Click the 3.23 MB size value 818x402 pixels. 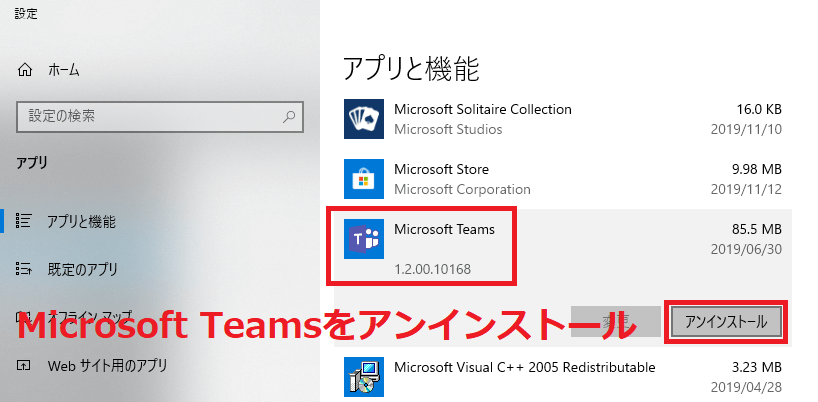pos(756,367)
